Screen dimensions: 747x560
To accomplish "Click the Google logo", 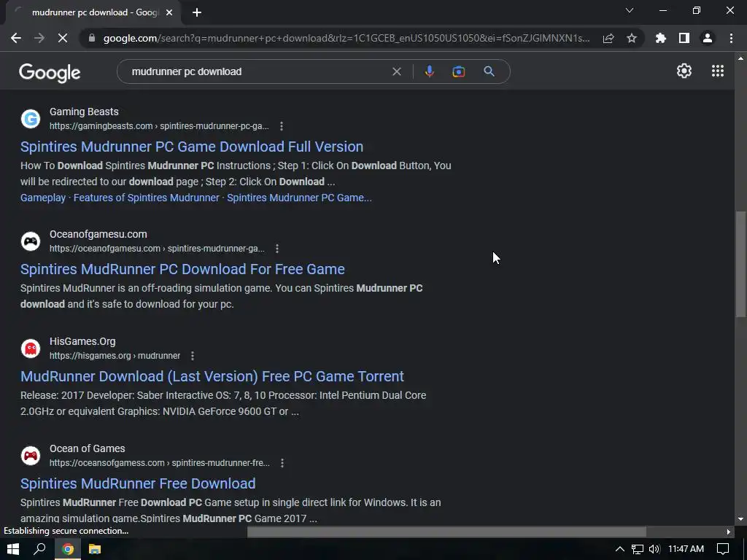I will [50, 72].
